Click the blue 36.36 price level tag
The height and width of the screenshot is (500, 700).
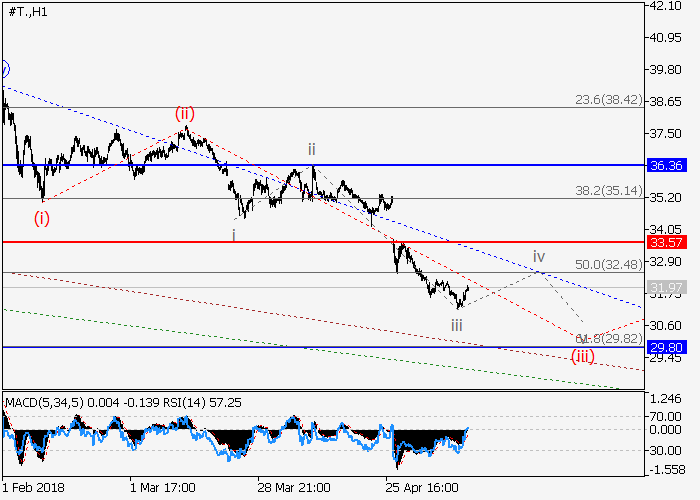click(x=664, y=165)
